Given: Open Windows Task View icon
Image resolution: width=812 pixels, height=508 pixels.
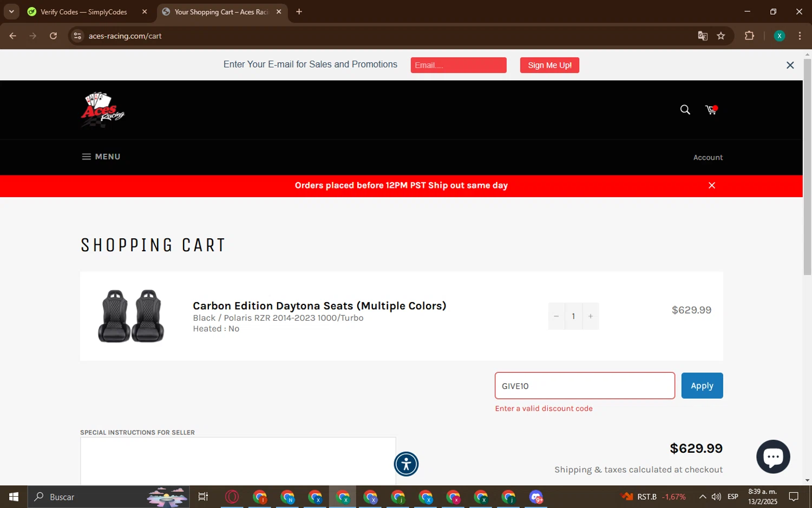Looking at the screenshot, I should (x=203, y=497).
